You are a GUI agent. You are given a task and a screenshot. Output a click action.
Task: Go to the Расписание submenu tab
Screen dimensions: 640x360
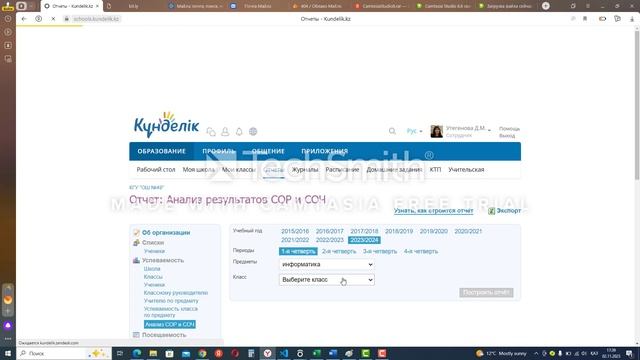tap(342, 169)
